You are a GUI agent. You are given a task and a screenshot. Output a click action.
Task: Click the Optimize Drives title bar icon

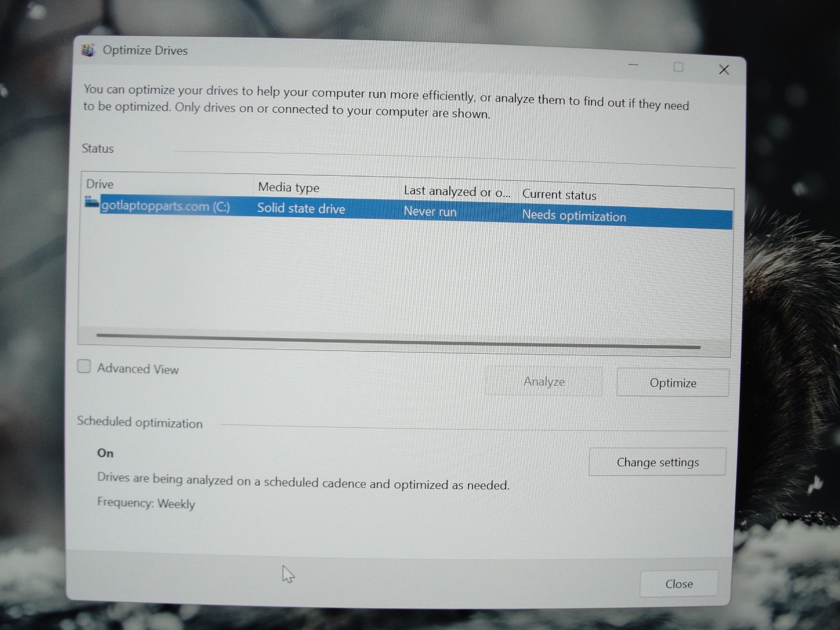[x=88, y=50]
